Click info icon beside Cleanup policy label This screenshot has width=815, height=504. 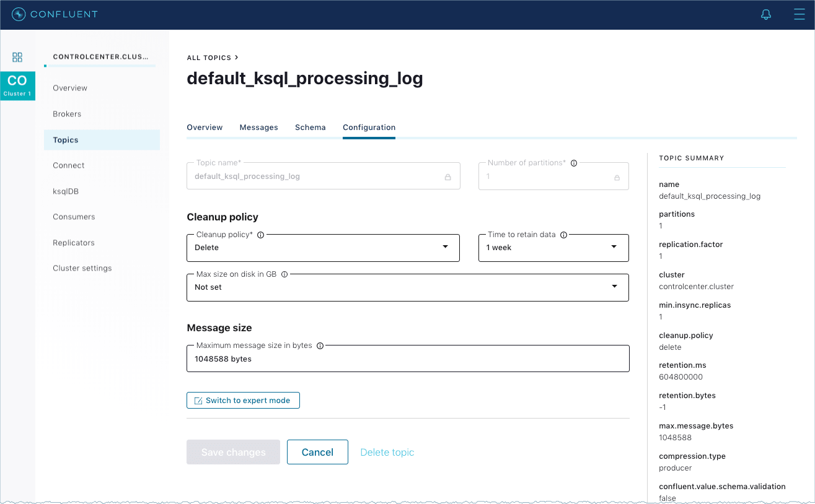pos(260,235)
